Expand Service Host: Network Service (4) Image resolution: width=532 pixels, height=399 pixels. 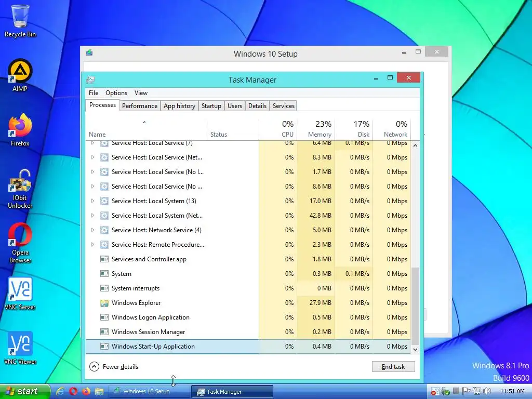click(92, 230)
